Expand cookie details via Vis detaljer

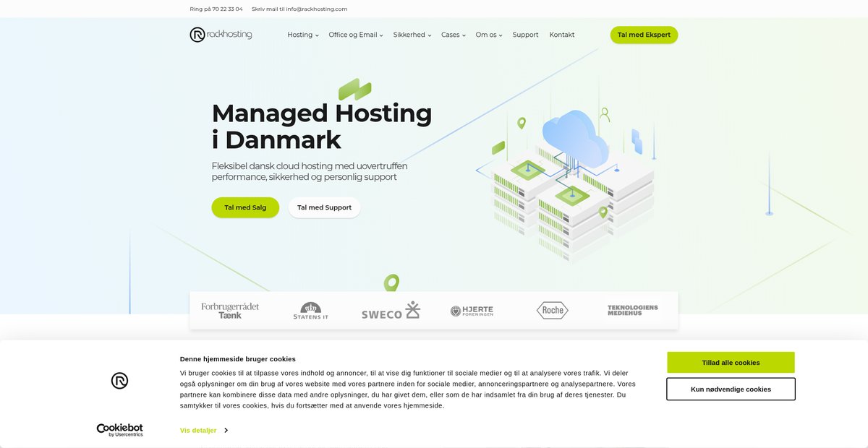pyautogui.click(x=204, y=430)
